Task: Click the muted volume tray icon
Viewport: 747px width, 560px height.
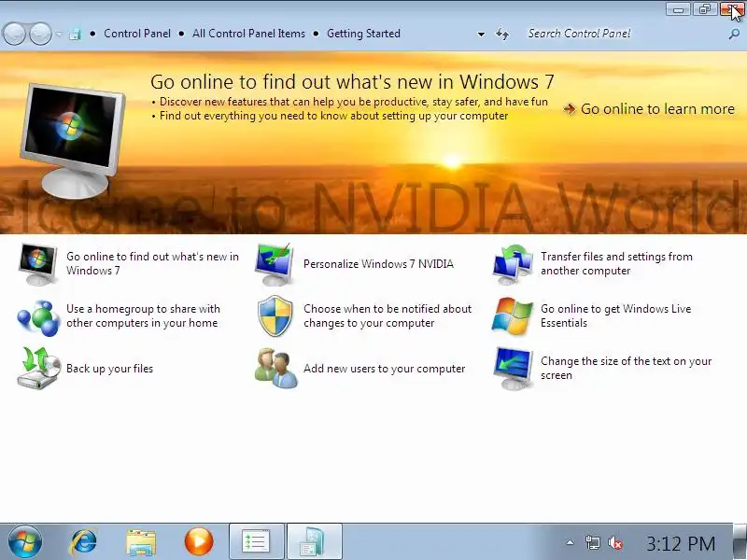Action: coord(615,542)
